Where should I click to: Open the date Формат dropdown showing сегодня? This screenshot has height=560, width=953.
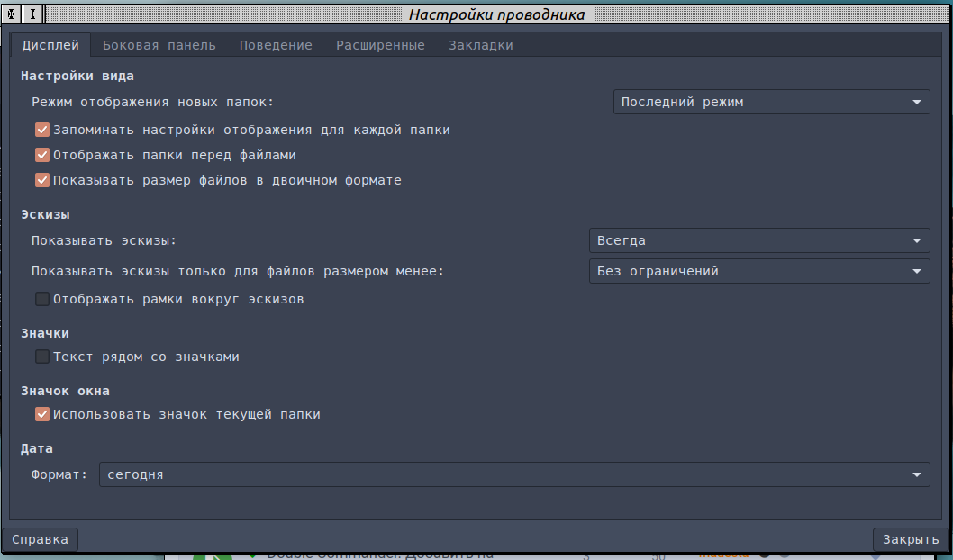(x=514, y=474)
